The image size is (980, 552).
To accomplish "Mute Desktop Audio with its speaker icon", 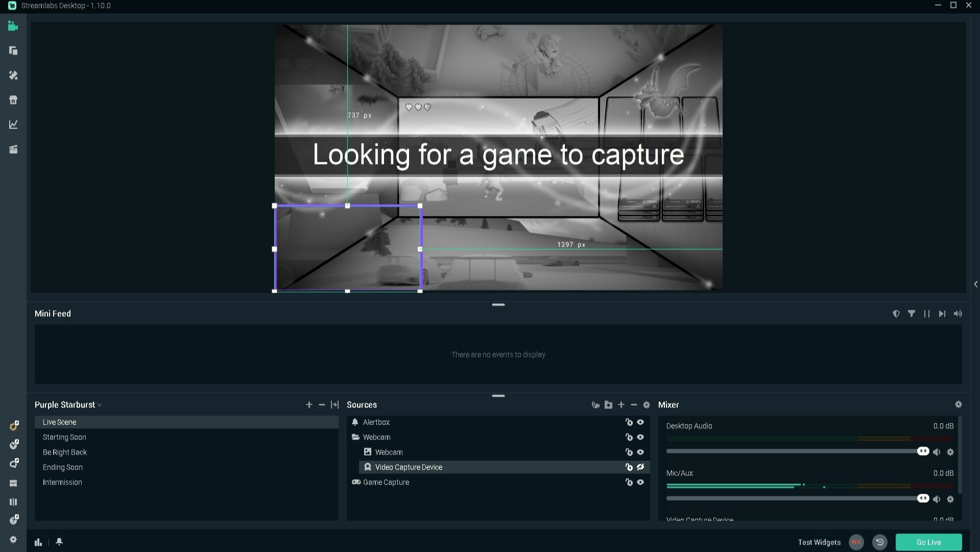I will (x=937, y=452).
